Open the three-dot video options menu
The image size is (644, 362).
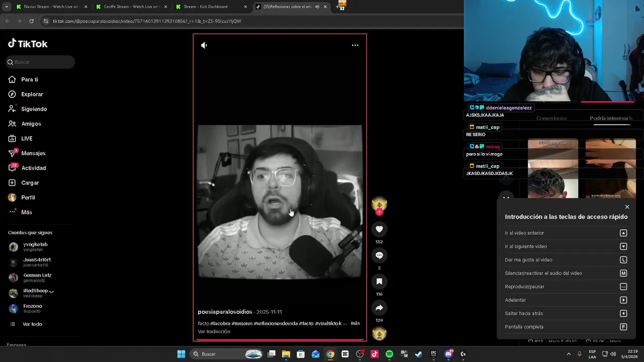coord(355,45)
